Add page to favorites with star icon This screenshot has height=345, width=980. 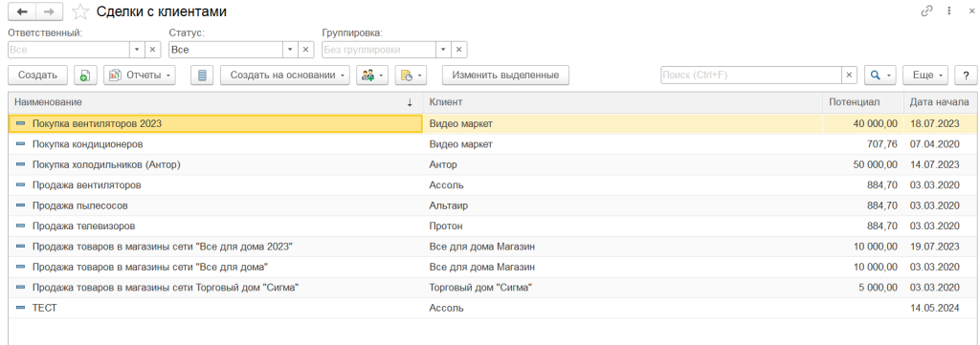tap(80, 11)
